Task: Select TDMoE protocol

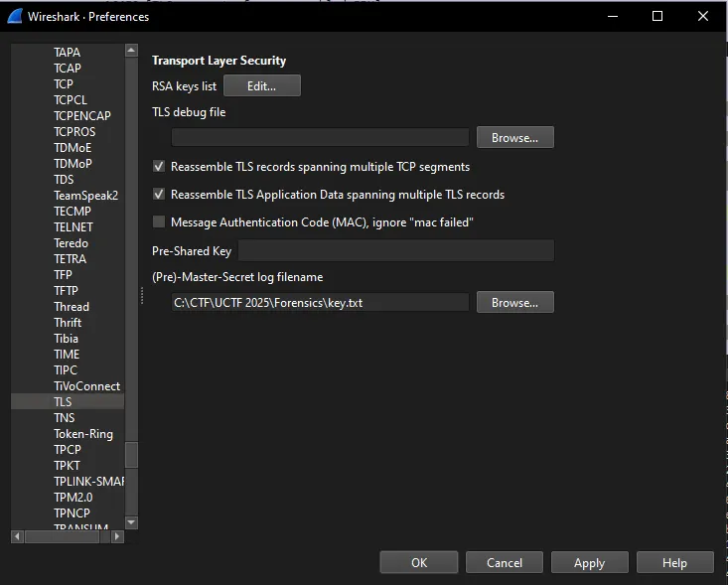Action: (x=73, y=148)
